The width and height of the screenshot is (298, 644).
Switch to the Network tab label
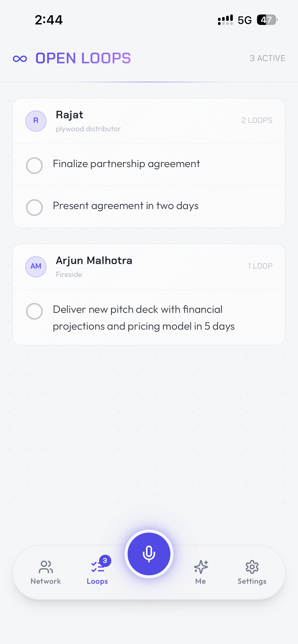coord(46,581)
